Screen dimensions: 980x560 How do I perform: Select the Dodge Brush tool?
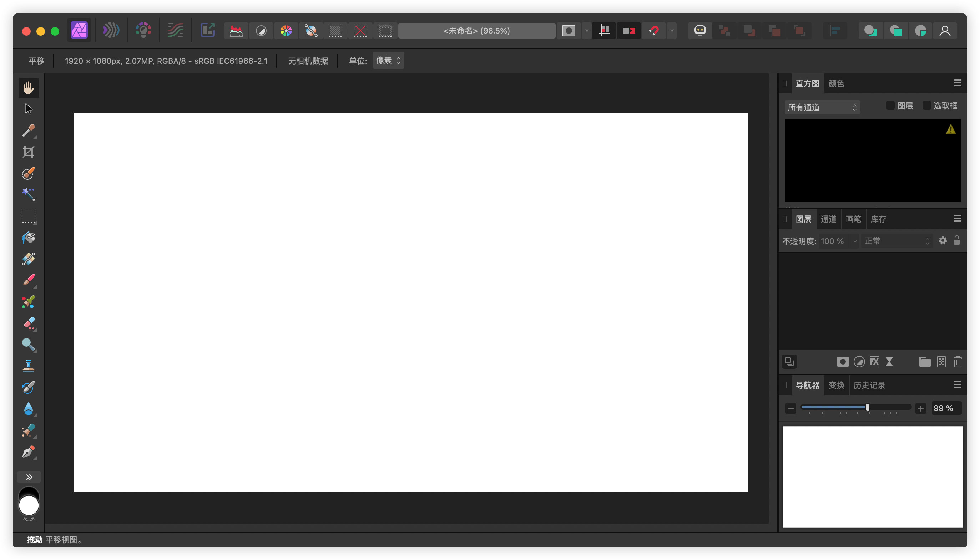tap(29, 345)
